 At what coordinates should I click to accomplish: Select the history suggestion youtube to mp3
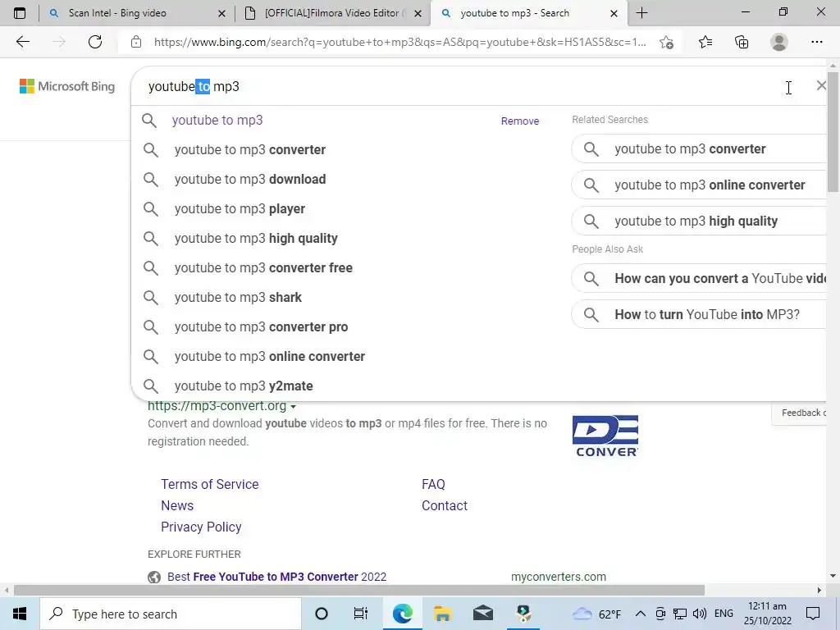pyautogui.click(x=217, y=120)
